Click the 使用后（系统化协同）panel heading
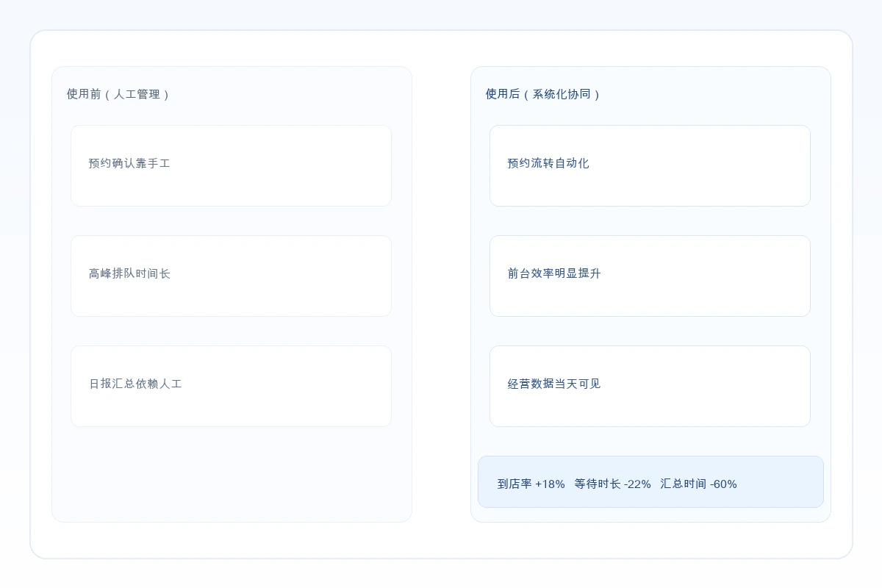This screenshot has width=882, height=588. (542, 94)
